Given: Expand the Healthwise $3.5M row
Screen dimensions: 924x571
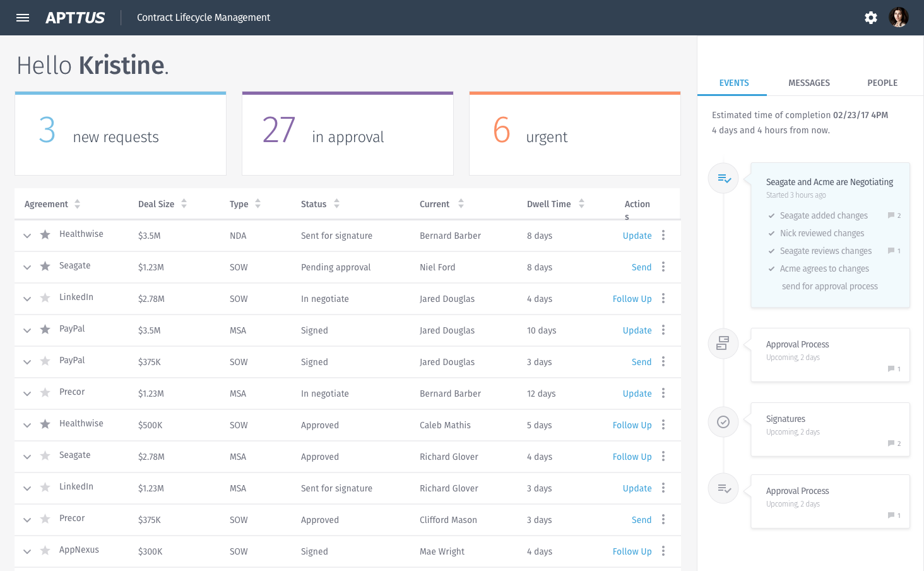Looking at the screenshot, I should click(x=27, y=236).
